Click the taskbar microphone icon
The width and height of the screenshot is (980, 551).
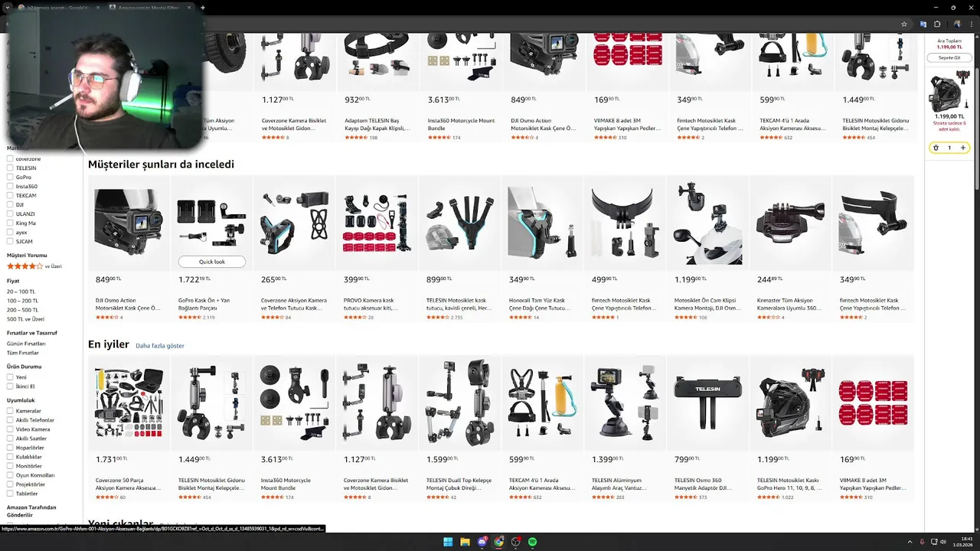click(922, 542)
